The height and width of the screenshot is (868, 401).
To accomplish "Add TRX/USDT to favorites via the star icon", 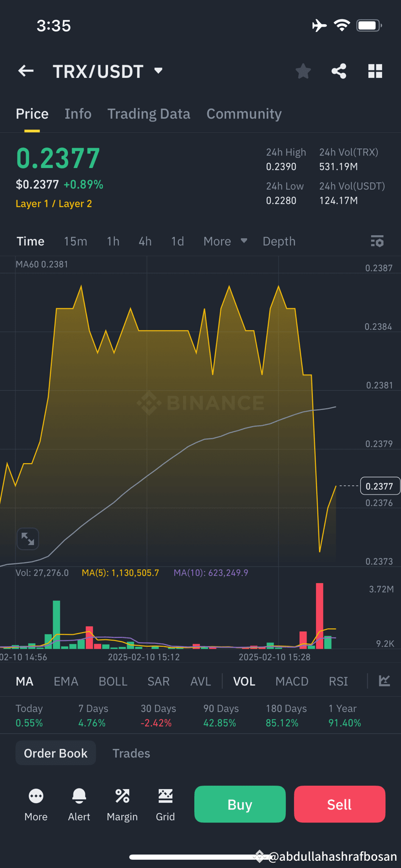I will tap(303, 71).
